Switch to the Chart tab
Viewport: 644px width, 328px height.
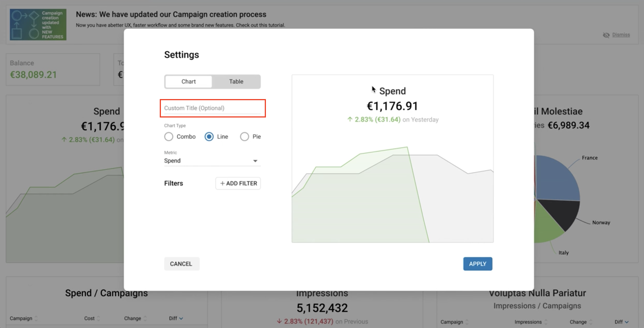(188, 82)
